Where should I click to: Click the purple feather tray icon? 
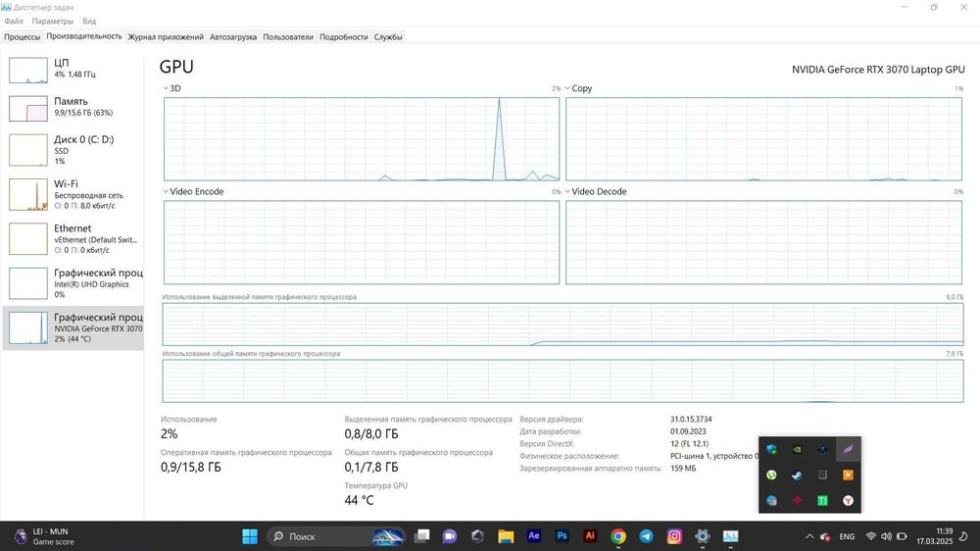pos(848,449)
